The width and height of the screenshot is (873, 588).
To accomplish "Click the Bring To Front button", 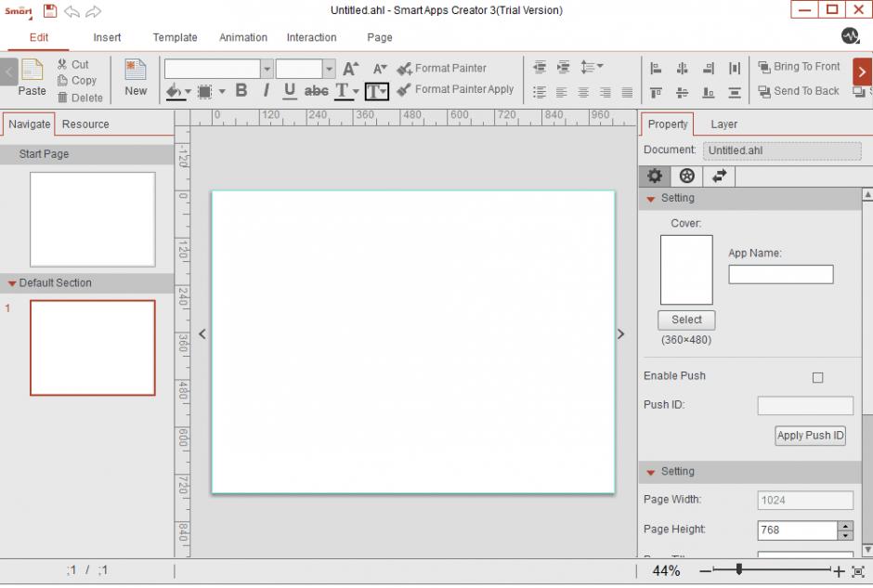I will (798, 67).
